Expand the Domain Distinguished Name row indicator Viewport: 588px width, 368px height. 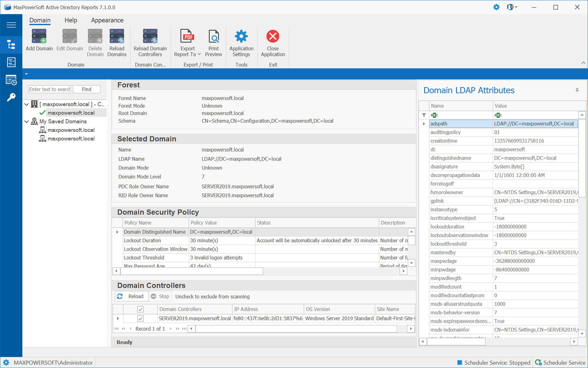click(x=117, y=232)
